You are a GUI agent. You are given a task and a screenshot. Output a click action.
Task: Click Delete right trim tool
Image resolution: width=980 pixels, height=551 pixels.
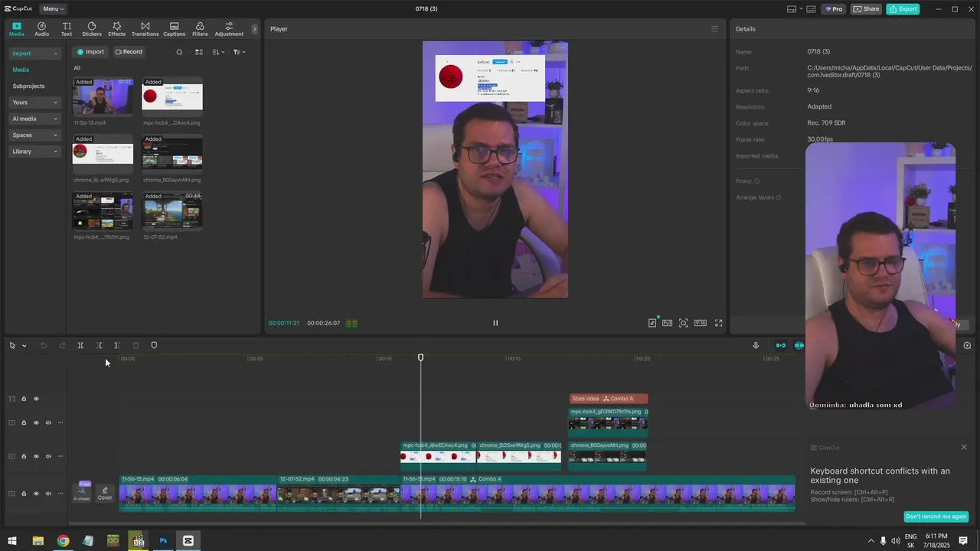pyautogui.click(x=116, y=346)
